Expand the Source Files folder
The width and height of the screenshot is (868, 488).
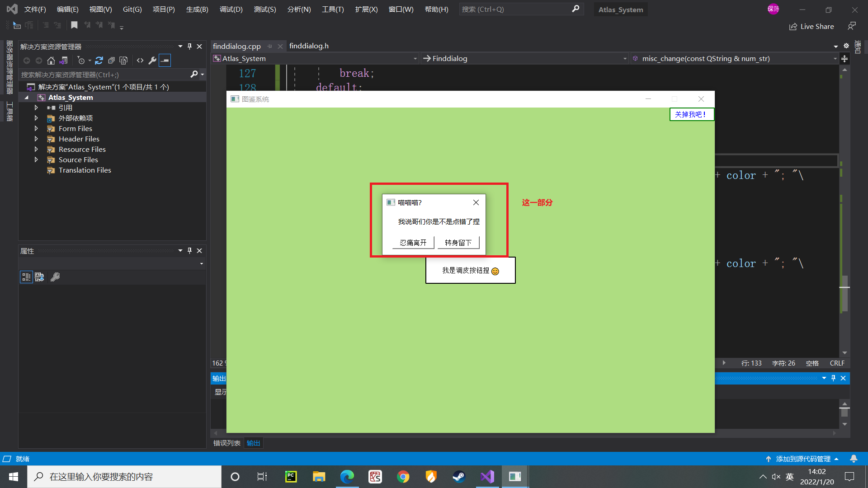36,160
